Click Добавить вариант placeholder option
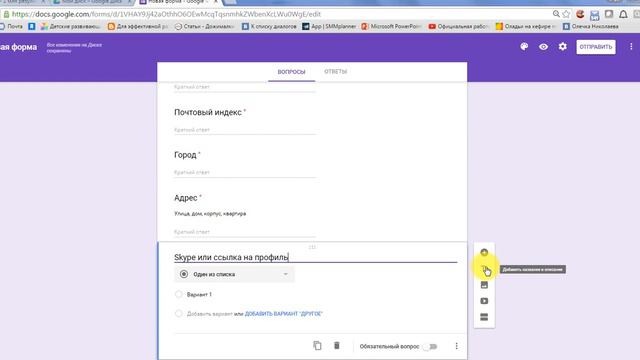This screenshot has height=360, width=640. pos(209,314)
